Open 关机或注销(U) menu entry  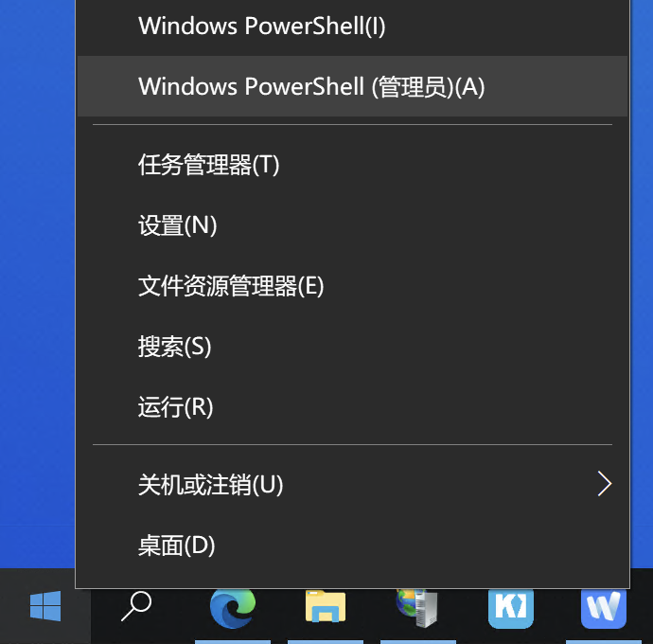pos(352,484)
